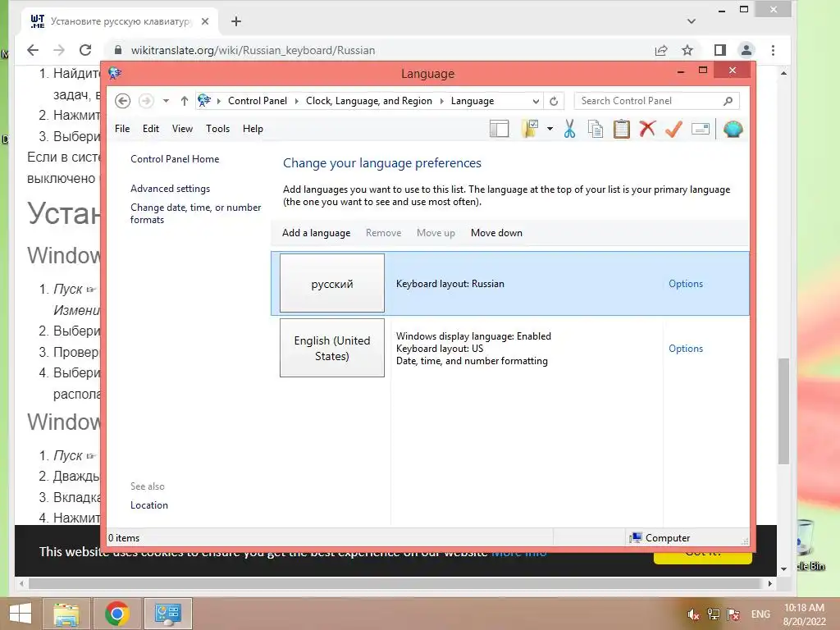
Task: Click the Paste clipboard toolbar icon
Action: (622, 129)
